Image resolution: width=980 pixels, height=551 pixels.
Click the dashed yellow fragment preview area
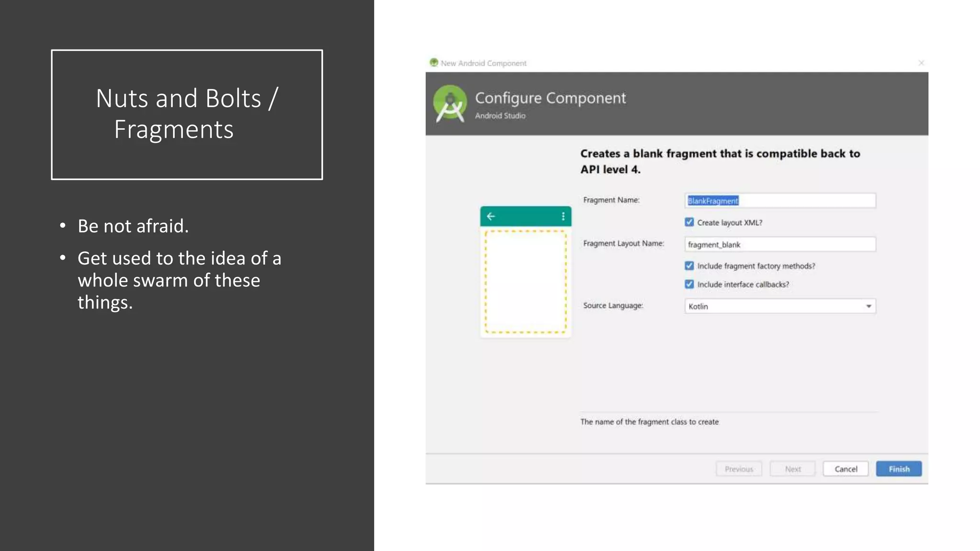click(x=525, y=282)
